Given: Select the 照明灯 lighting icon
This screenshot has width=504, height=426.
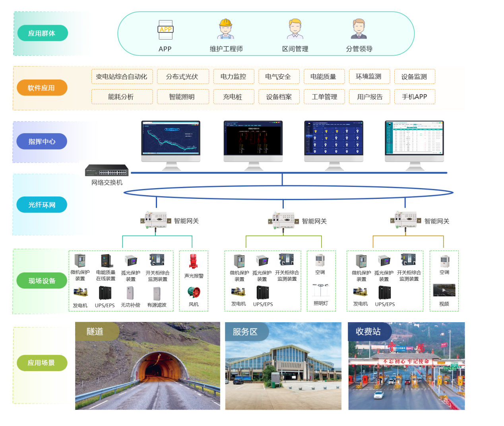Looking at the screenshot, I should pos(320,290).
